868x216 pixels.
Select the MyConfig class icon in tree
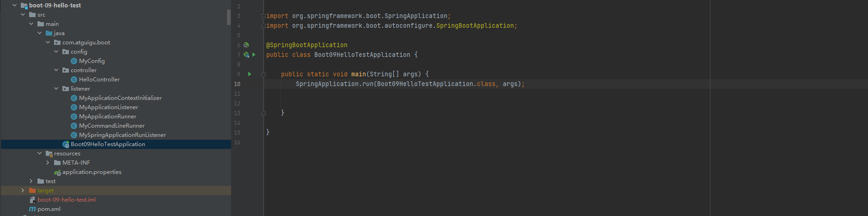click(x=74, y=61)
